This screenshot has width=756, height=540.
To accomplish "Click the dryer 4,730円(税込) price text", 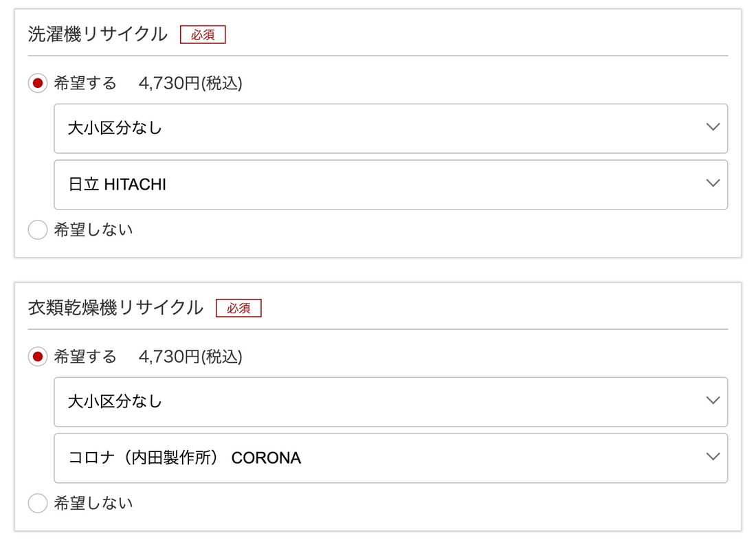I will click(190, 357).
